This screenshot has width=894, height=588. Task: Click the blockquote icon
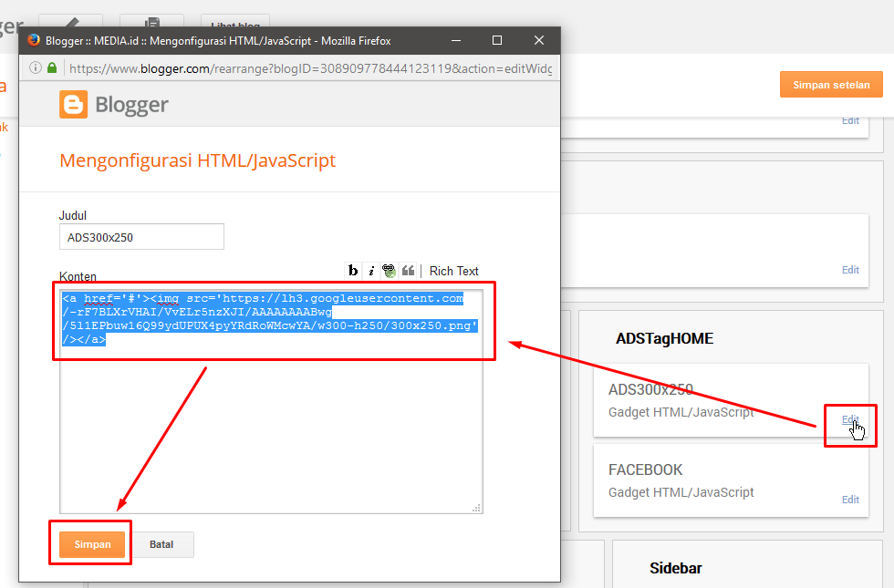pyautogui.click(x=408, y=271)
